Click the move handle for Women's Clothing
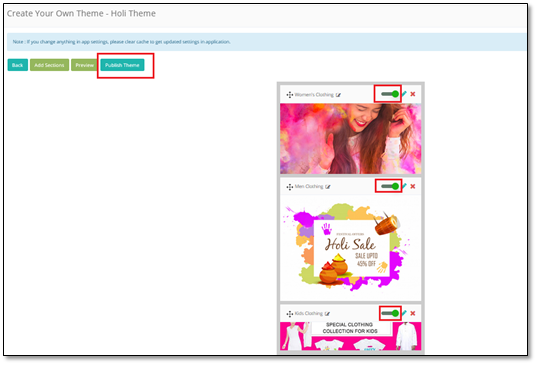 (x=290, y=95)
